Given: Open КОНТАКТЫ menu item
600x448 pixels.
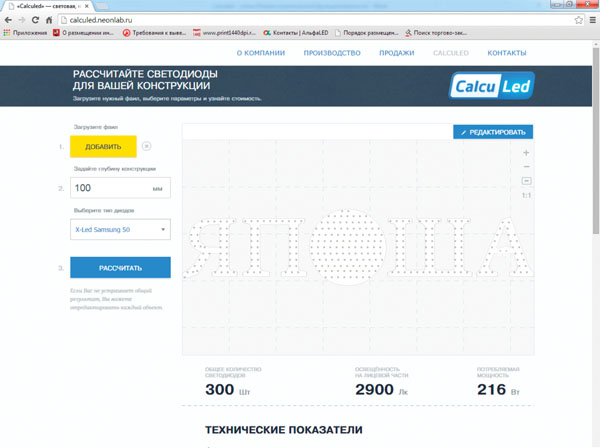Looking at the screenshot, I should (507, 53).
